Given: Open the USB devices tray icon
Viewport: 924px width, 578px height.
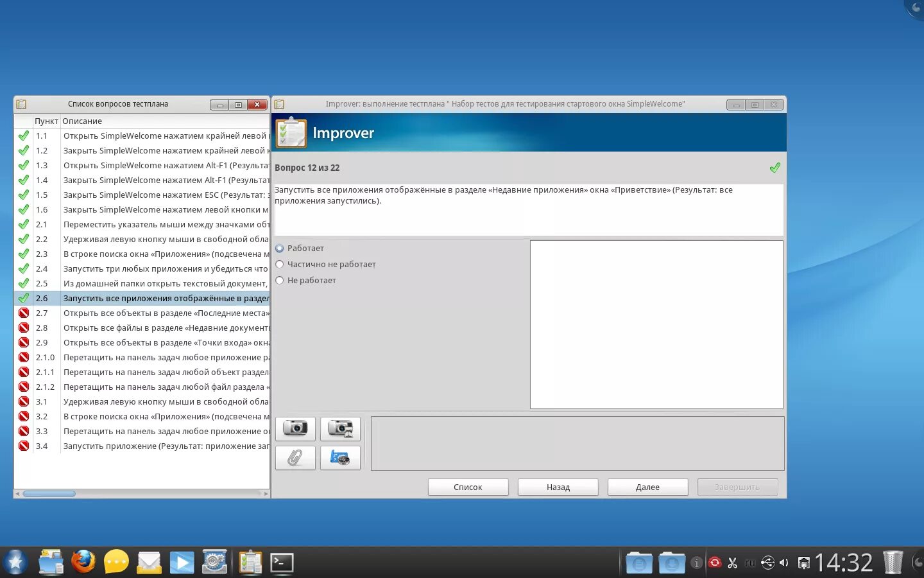Looking at the screenshot, I should (x=767, y=563).
